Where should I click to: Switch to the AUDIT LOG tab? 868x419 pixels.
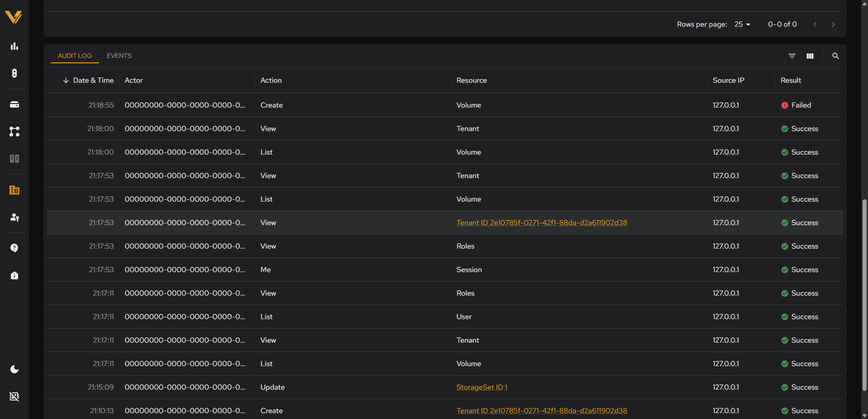pos(75,56)
